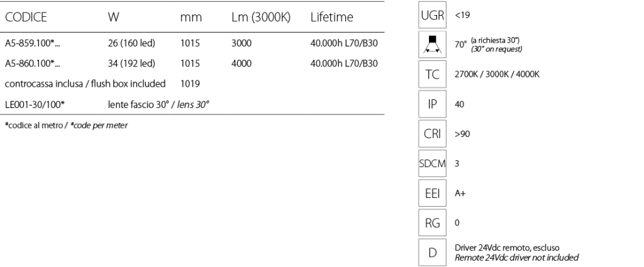The width and height of the screenshot is (644, 267).
Task: Click the LE001-30/100 lens code
Action: [35, 104]
